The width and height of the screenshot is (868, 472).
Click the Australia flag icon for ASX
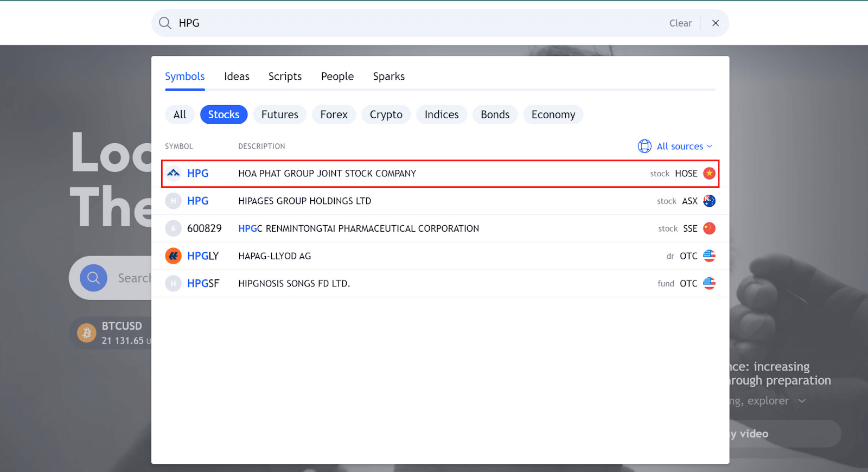709,201
